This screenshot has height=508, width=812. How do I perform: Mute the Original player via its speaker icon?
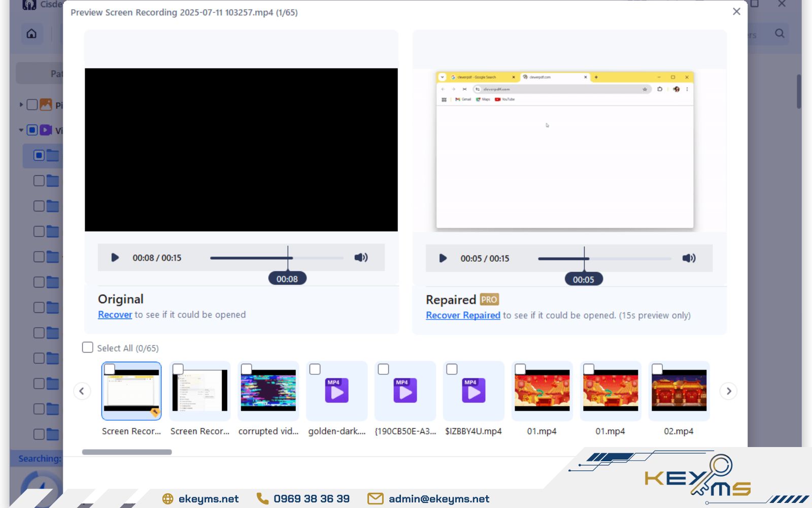click(x=361, y=258)
